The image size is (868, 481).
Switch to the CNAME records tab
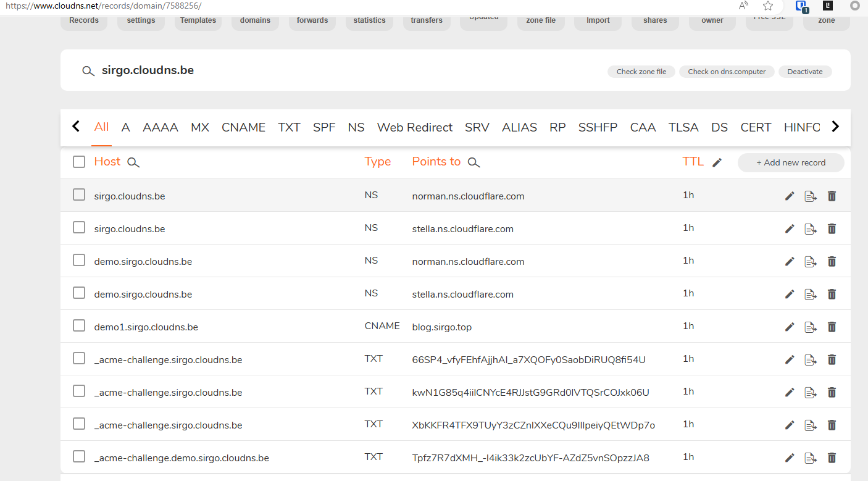click(x=243, y=127)
